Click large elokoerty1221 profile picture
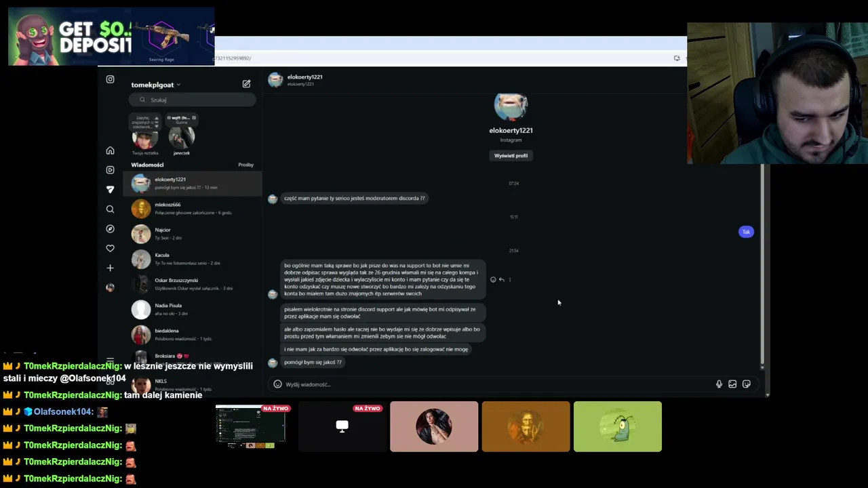 click(x=511, y=107)
